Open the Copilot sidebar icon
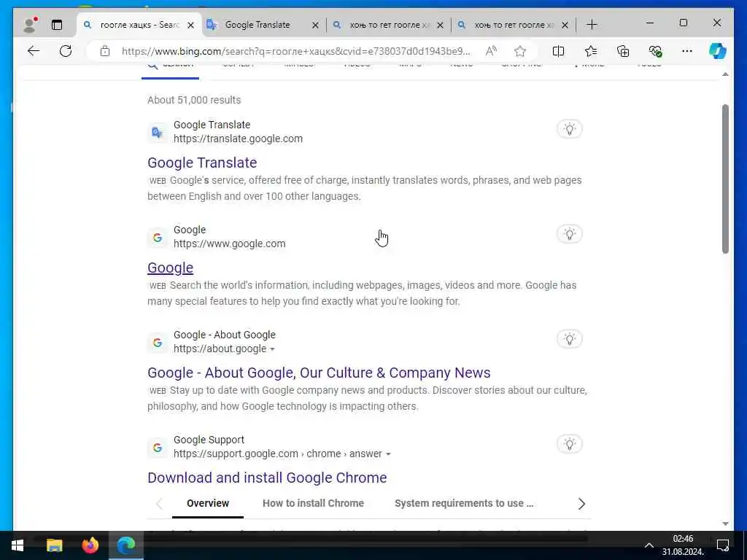 click(718, 51)
